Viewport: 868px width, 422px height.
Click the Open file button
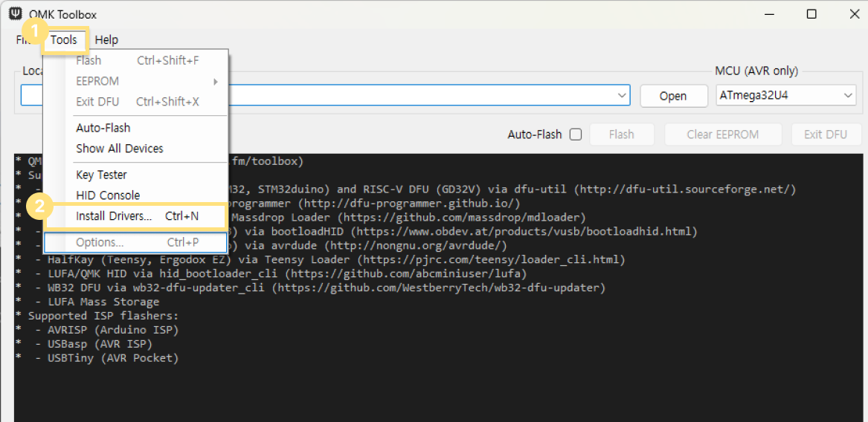tap(673, 96)
